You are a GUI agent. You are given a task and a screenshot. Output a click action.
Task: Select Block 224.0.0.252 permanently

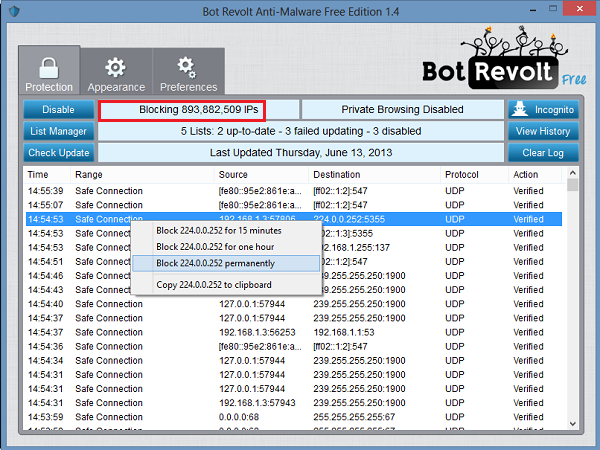226,263
